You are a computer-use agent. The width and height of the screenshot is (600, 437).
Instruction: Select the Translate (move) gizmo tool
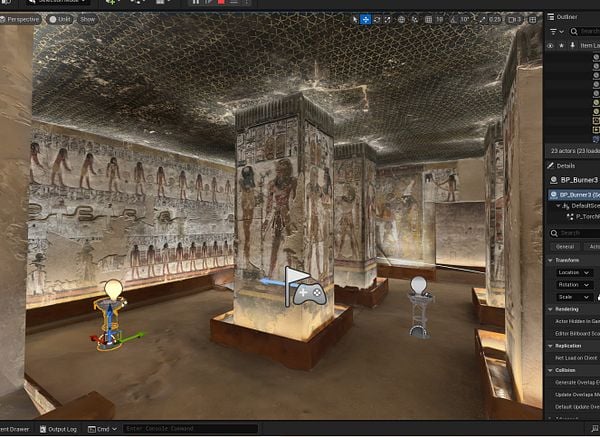tap(366, 19)
